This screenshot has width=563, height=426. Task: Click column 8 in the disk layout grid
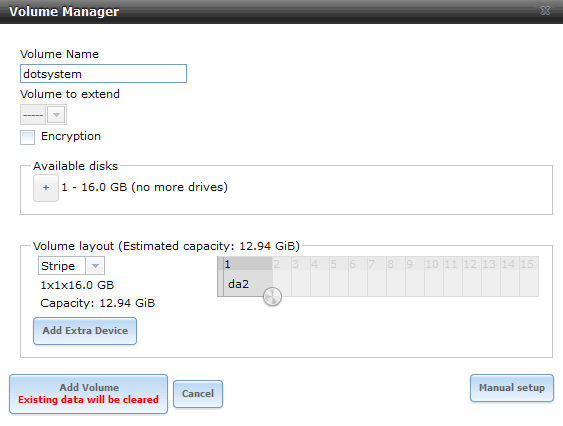click(396, 264)
